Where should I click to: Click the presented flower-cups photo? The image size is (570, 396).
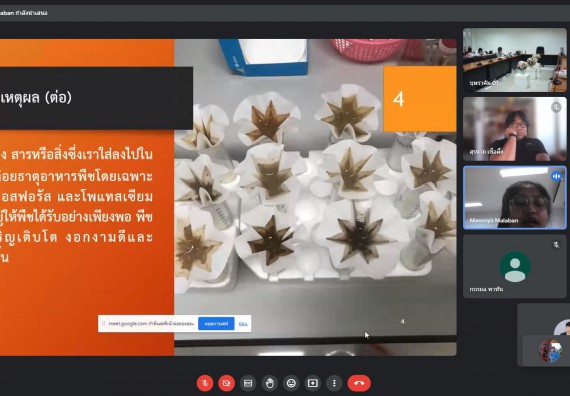coord(315,197)
